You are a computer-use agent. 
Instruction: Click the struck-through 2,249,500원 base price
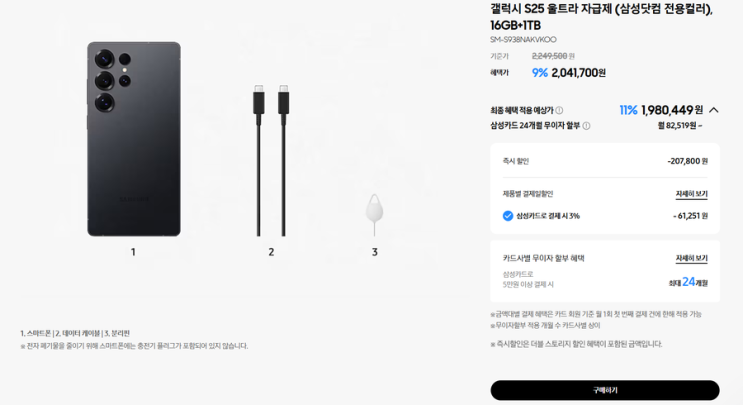(553, 56)
